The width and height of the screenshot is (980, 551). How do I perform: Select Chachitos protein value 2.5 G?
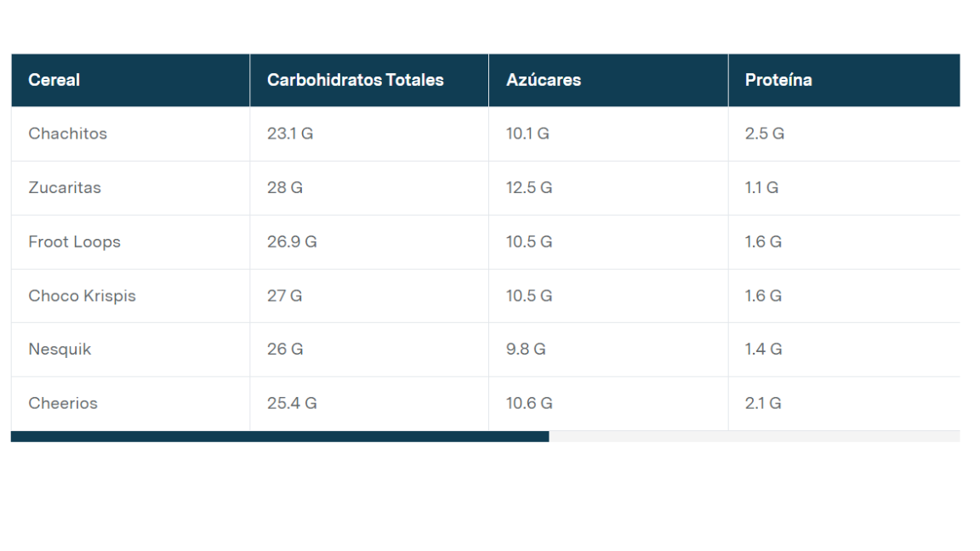(765, 133)
